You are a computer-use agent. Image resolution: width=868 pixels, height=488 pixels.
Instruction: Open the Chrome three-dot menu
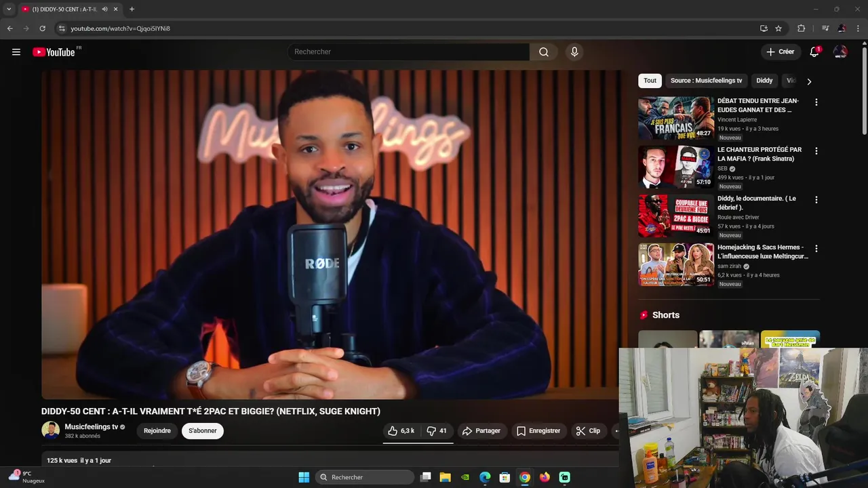coord(859,28)
